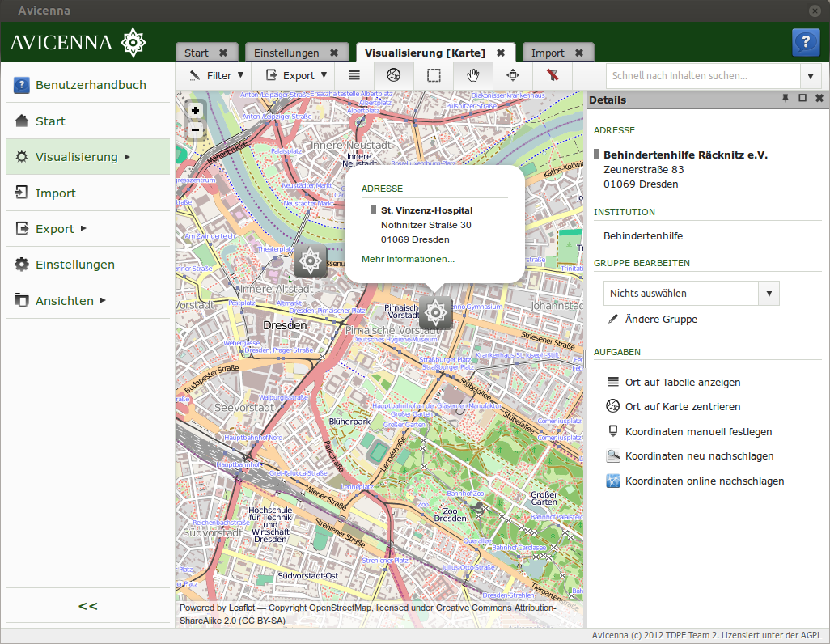Switch to table list view icon
The image size is (830, 644).
pyautogui.click(x=354, y=75)
